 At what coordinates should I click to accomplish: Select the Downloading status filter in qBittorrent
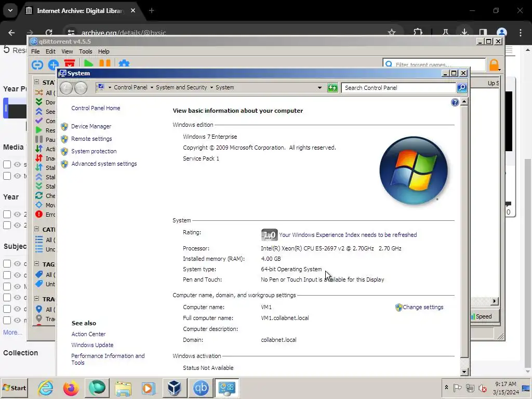tap(45, 102)
